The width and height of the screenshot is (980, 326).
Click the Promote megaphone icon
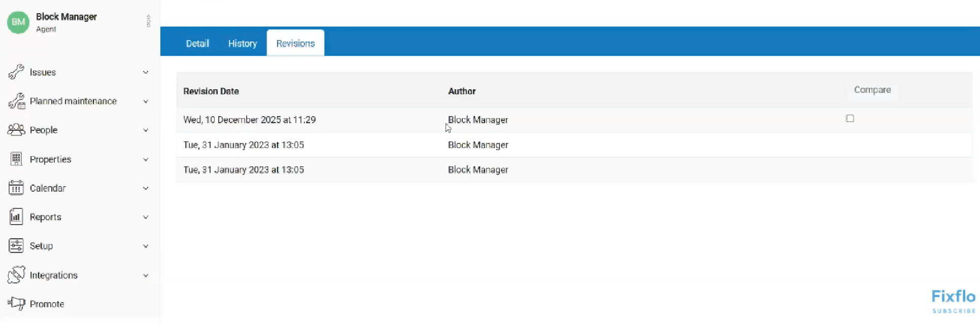tap(16, 304)
